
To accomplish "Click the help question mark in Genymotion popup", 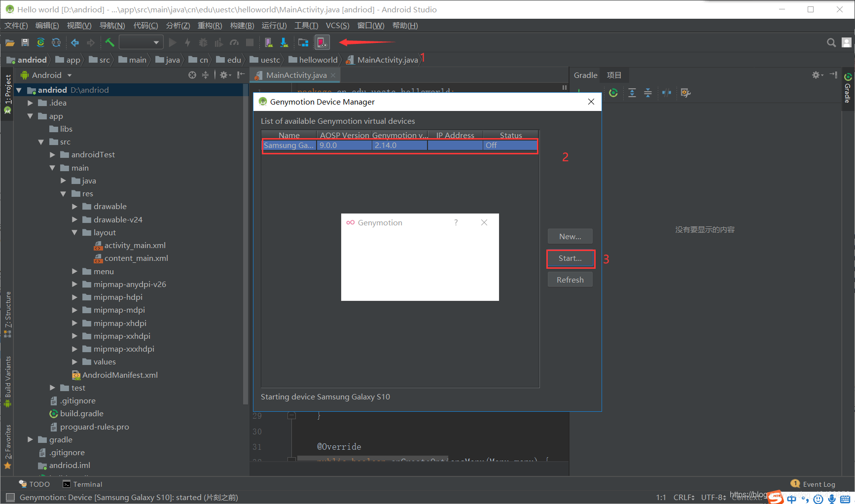I will click(x=456, y=222).
